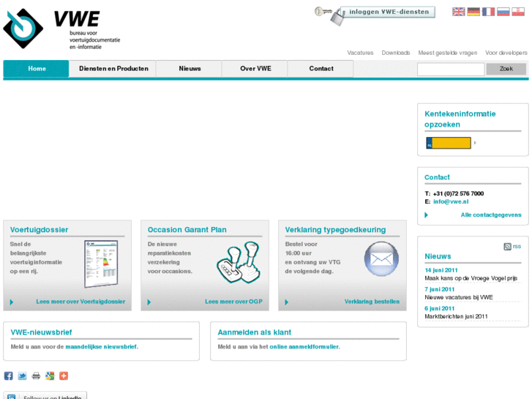The image size is (532, 399).
Task: Open Marktberichten juni 2011 news
Action: coord(456,316)
